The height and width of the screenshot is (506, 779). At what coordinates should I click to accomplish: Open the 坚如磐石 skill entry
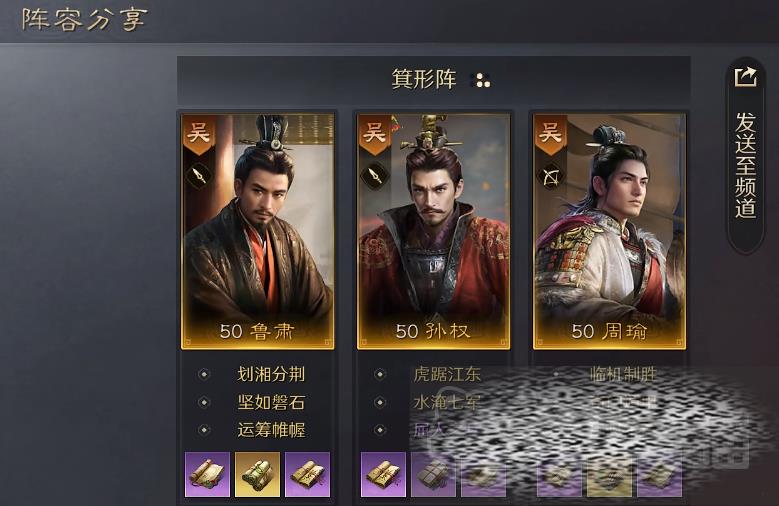pos(271,402)
